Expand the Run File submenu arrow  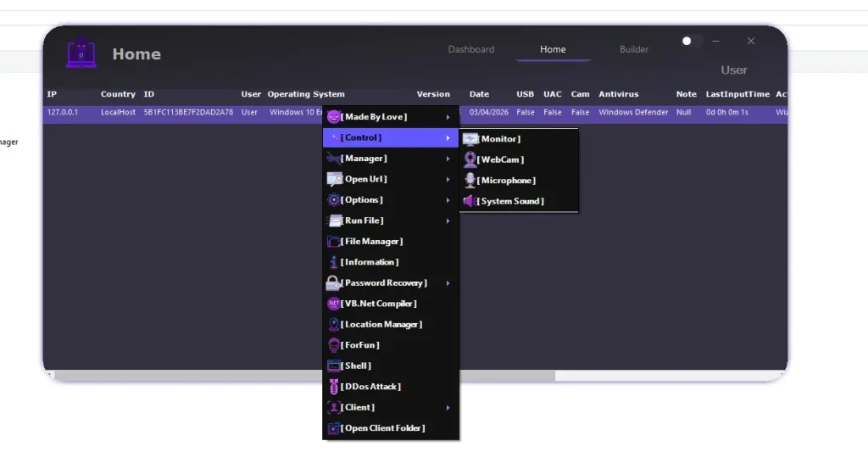(x=448, y=221)
